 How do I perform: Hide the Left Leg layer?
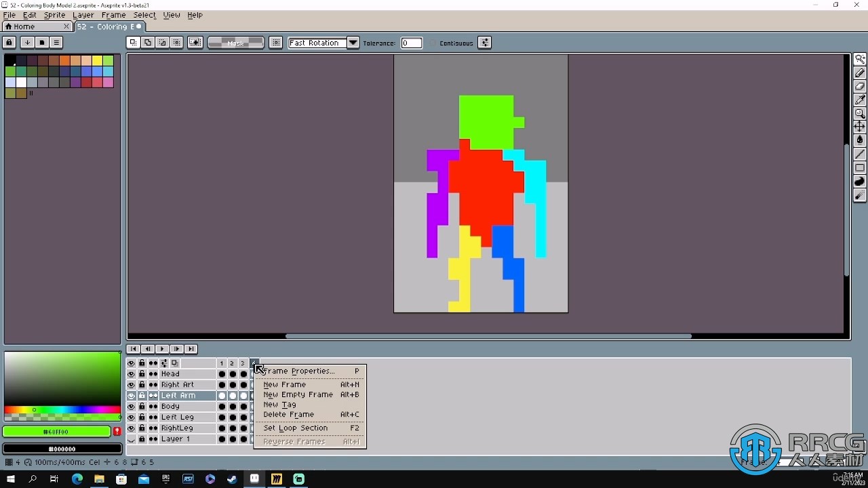coord(131,418)
